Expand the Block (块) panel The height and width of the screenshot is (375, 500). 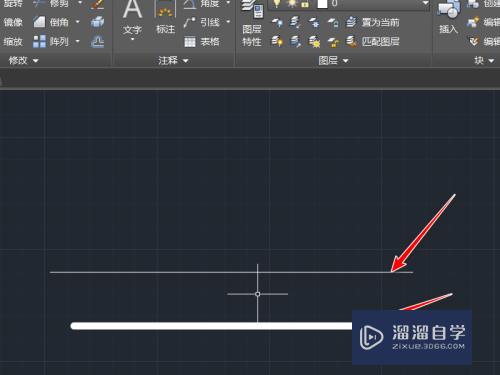coord(484,60)
